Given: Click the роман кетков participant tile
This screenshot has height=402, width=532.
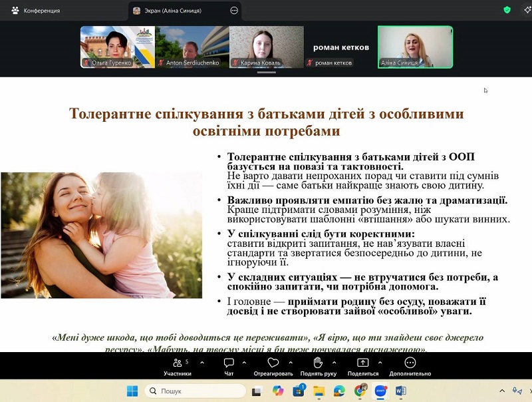Looking at the screenshot, I should tap(340, 47).
